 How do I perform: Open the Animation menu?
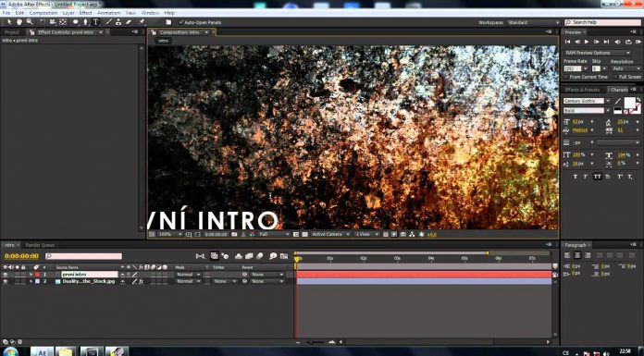click(x=108, y=13)
